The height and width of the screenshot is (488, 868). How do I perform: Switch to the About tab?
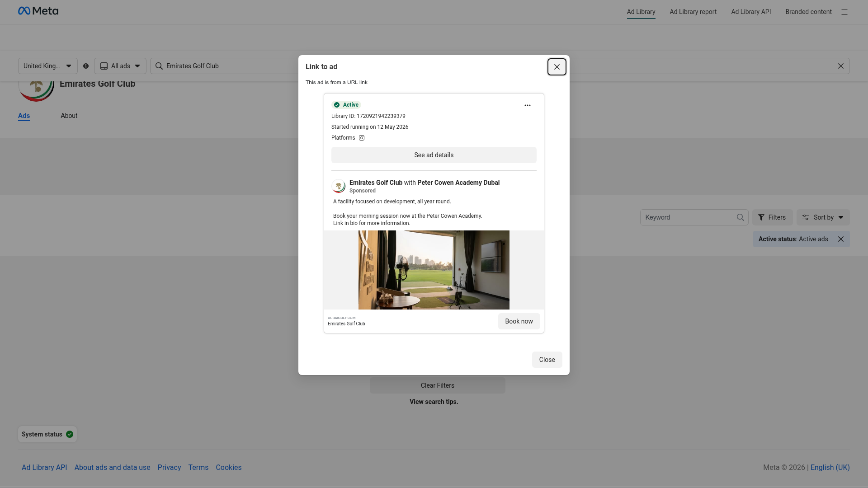click(x=69, y=116)
